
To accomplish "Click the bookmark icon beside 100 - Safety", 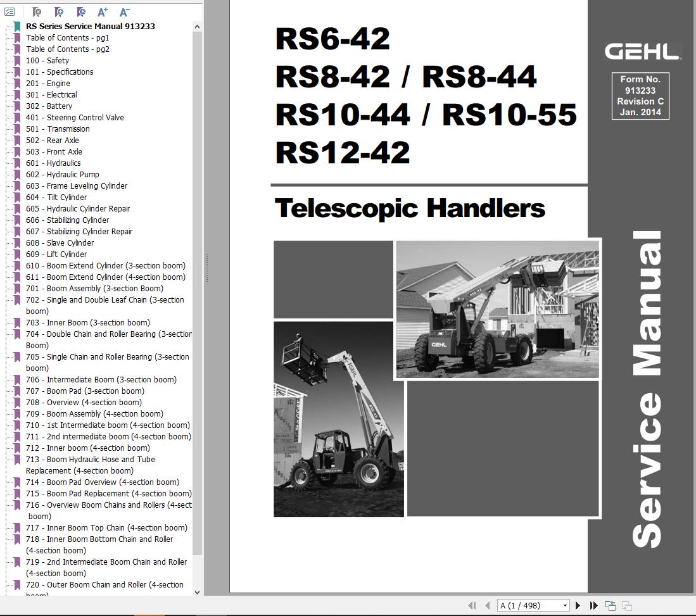I will [x=17, y=61].
